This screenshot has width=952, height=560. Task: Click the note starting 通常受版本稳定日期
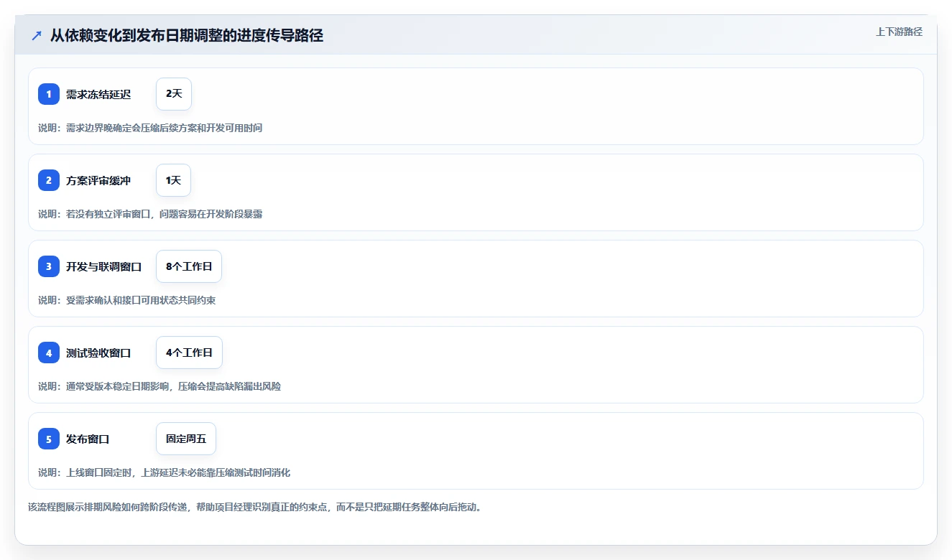pyautogui.click(x=160, y=386)
